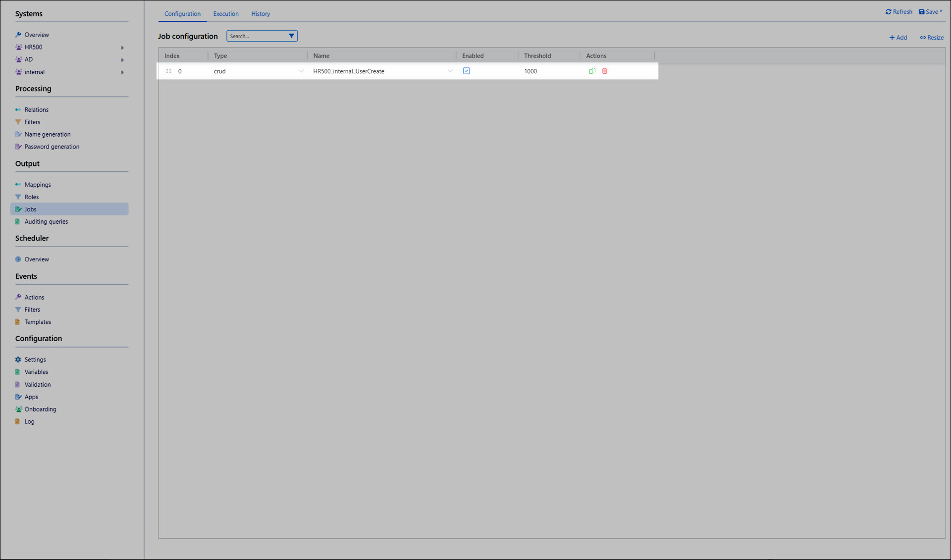The width and height of the screenshot is (951, 560).
Task: Click the copy job icon in Actions
Action: point(592,71)
